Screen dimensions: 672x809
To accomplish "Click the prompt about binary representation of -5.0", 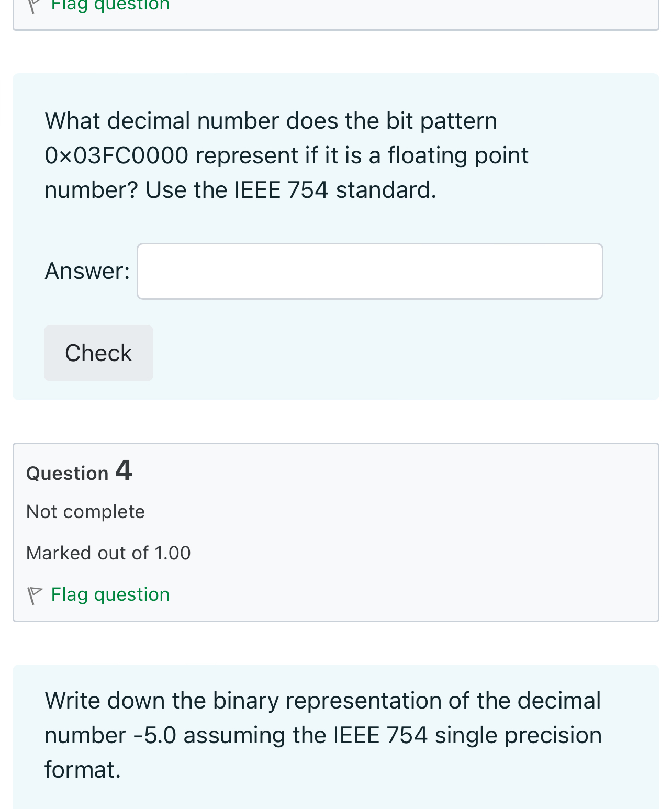I will click(323, 735).
